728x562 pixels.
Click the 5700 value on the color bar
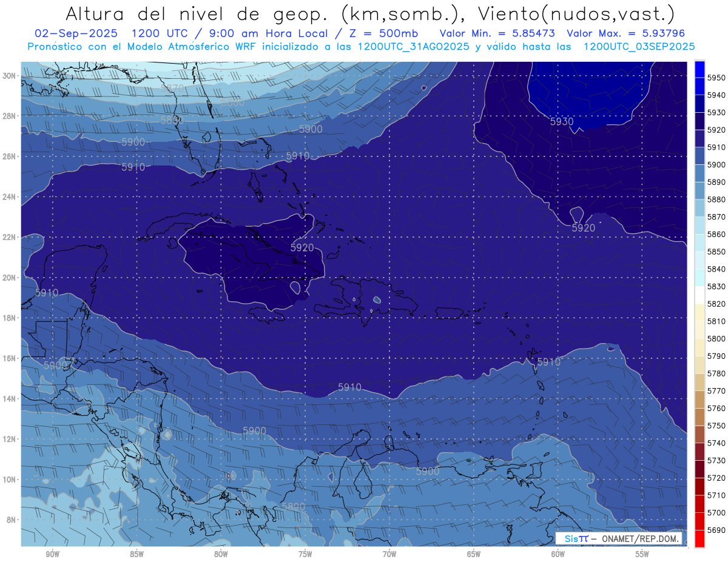716,512
